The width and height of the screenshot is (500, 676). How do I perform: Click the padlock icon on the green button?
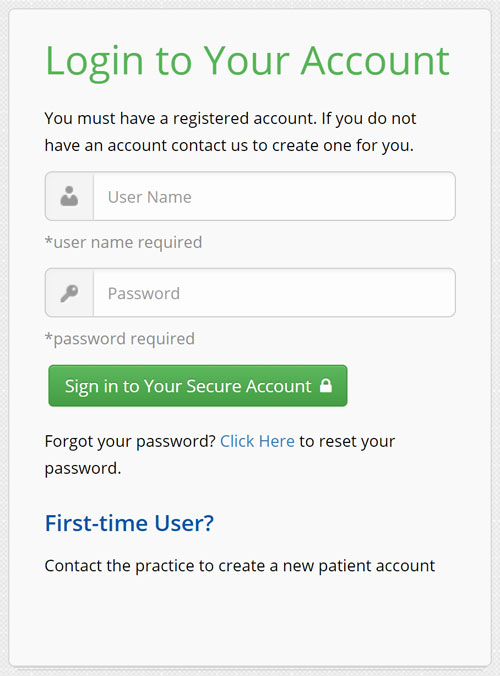point(326,385)
